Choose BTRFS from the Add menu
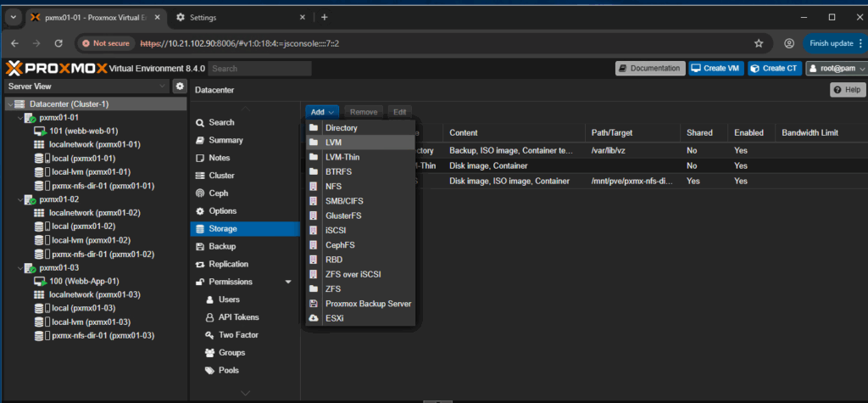 [360, 172]
